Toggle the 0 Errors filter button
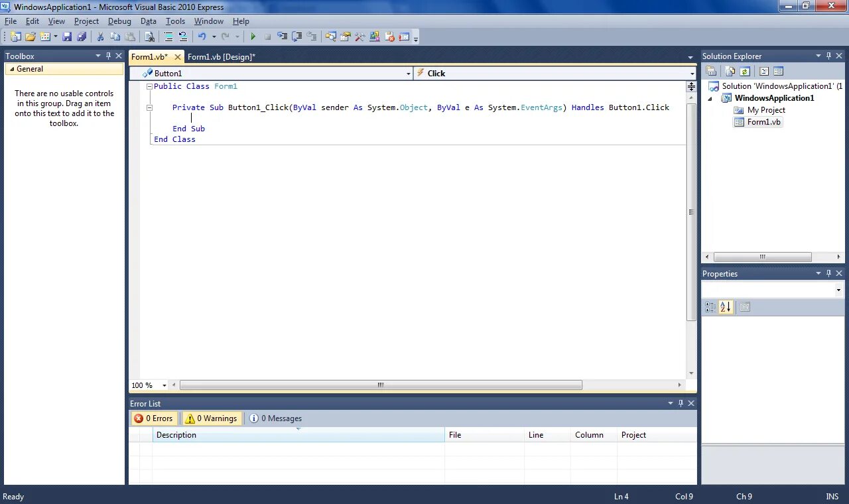 153,418
